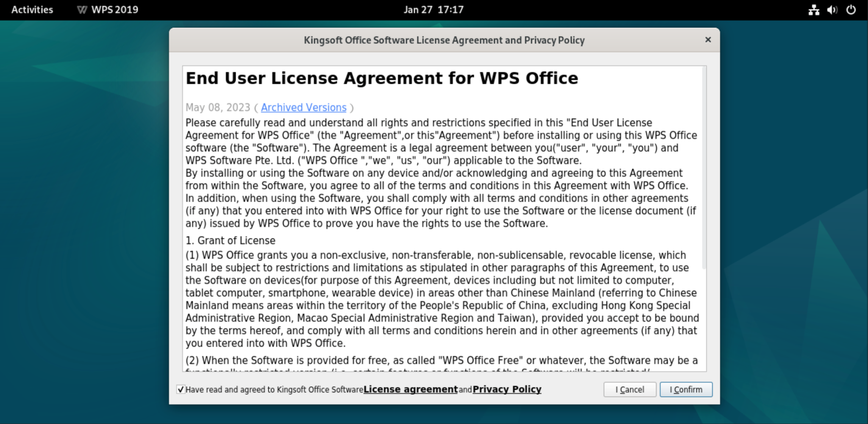Image resolution: width=868 pixels, height=424 pixels.
Task: Click the volume speaker icon in top bar
Action: [x=832, y=10]
